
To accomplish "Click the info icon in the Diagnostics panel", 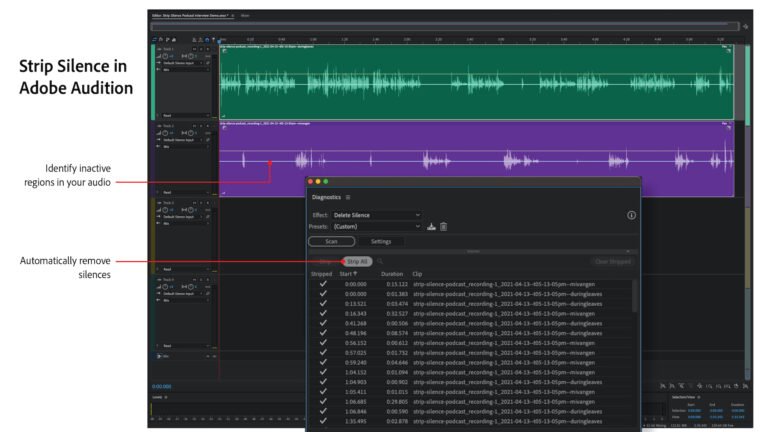I will 631,215.
